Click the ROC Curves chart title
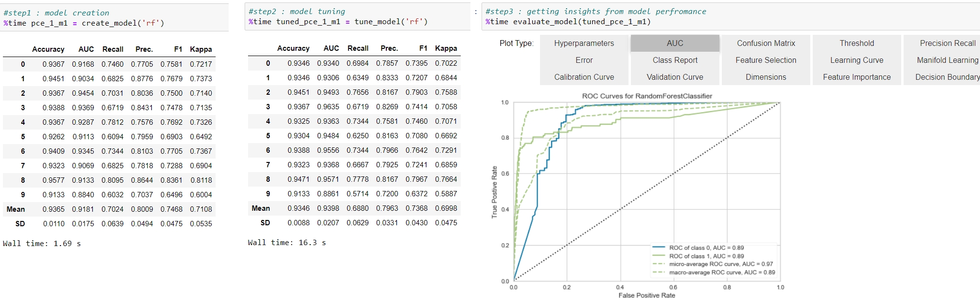This screenshot has height=306, width=980. tap(647, 96)
